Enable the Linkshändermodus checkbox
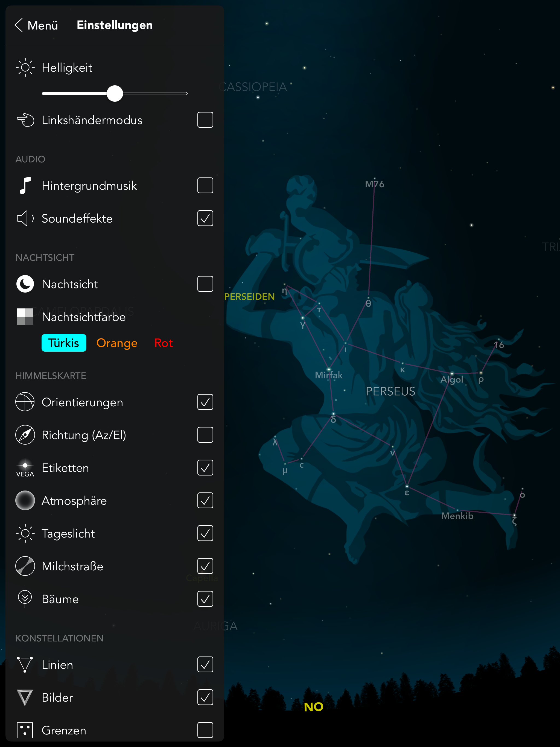The width and height of the screenshot is (560, 747). click(205, 120)
